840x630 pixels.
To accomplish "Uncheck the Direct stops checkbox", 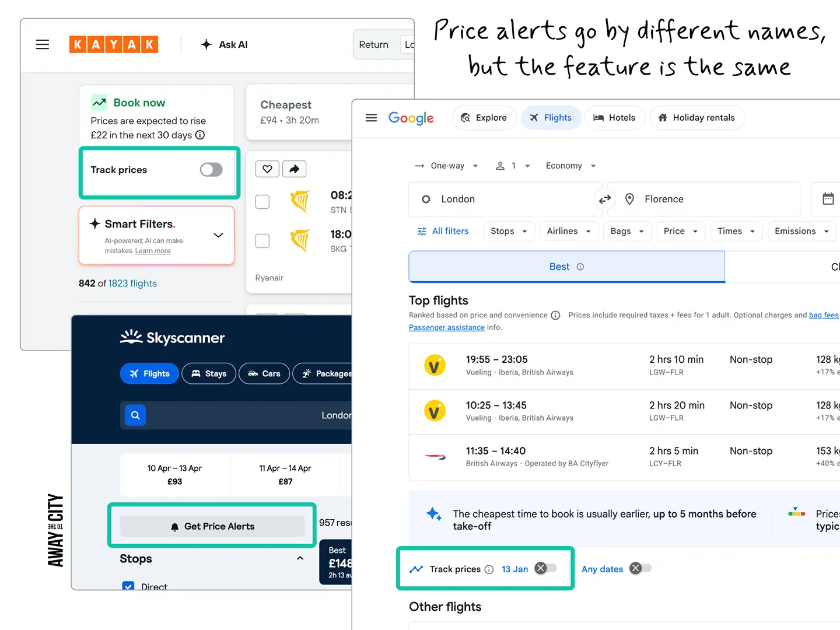I will pyautogui.click(x=128, y=586).
